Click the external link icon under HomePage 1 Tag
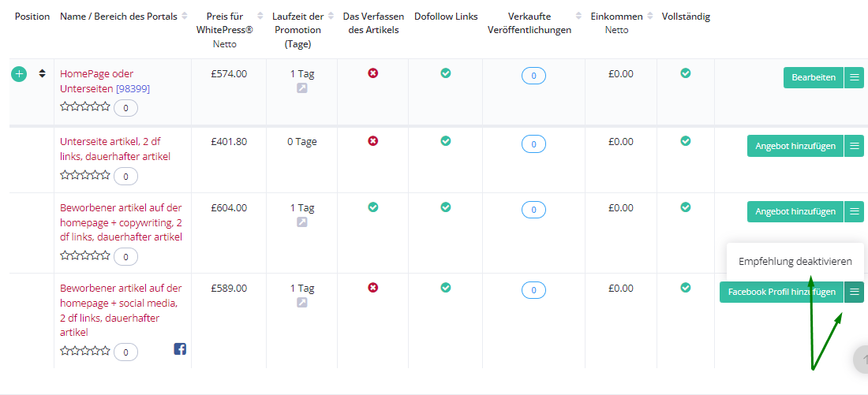Screen dimensions: 868x395 click(x=301, y=88)
